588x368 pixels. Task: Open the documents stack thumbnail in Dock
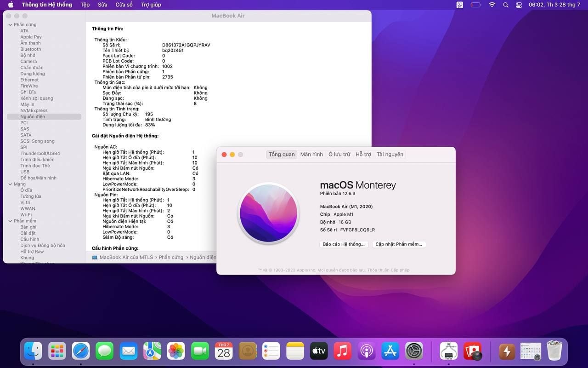[531, 351]
